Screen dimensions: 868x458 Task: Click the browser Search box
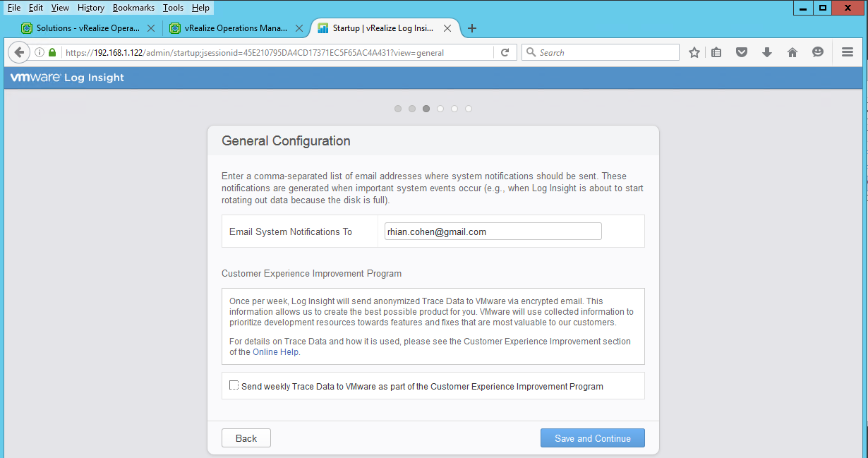point(601,52)
